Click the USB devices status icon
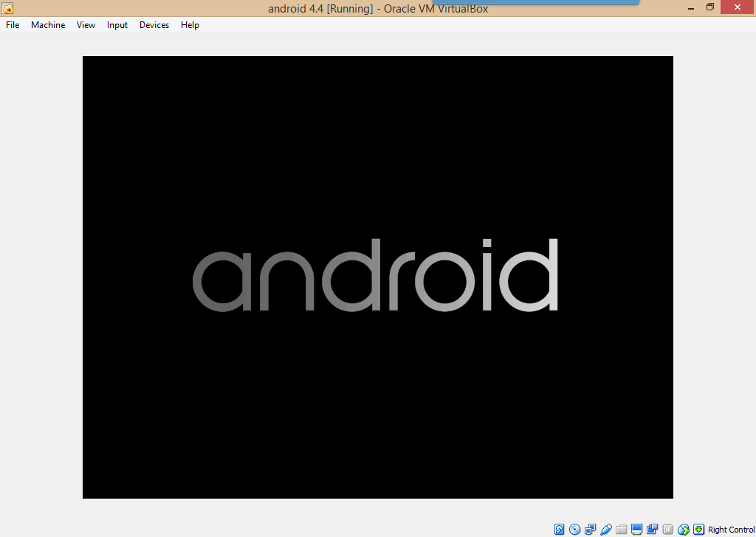 606,530
